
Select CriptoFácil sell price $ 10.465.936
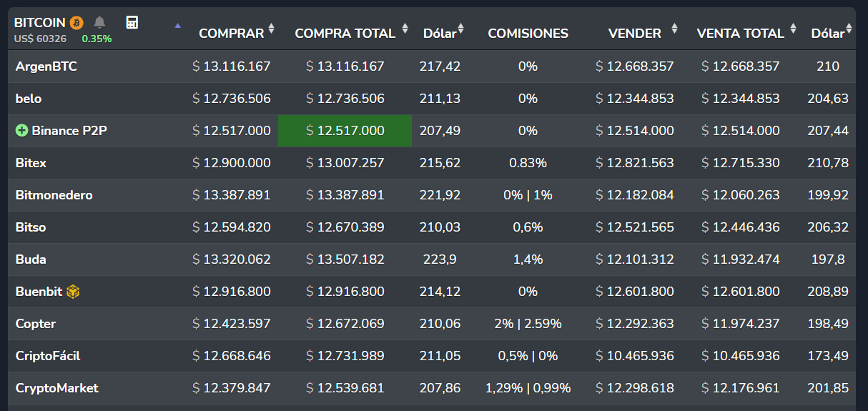(x=635, y=356)
